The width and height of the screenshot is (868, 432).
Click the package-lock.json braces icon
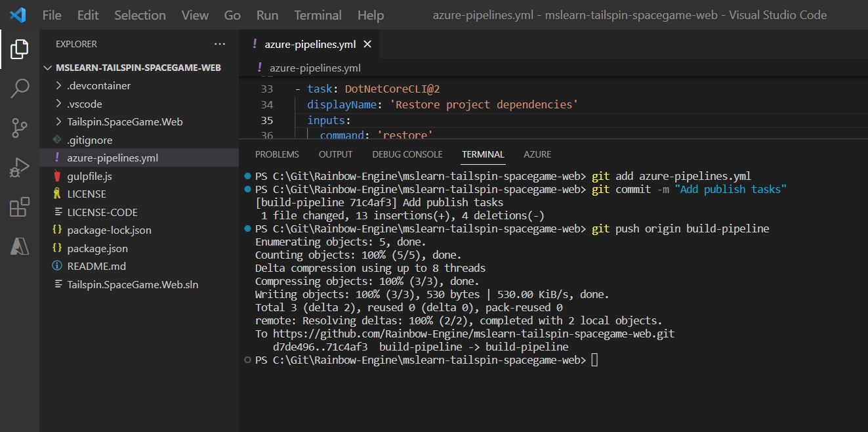click(x=57, y=230)
